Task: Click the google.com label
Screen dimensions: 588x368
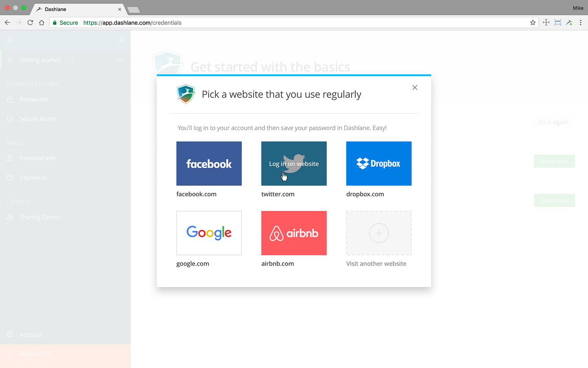Action: (x=193, y=263)
